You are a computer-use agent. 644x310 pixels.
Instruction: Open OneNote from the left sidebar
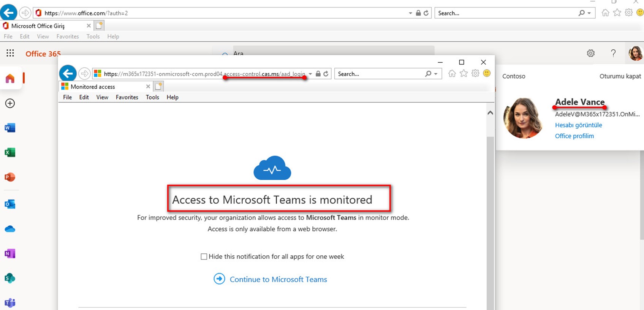[x=10, y=253]
